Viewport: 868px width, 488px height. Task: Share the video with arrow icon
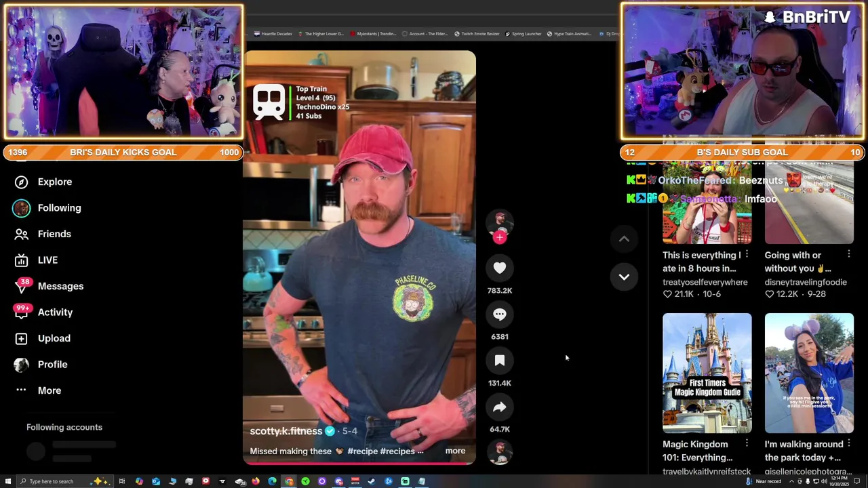500,407
